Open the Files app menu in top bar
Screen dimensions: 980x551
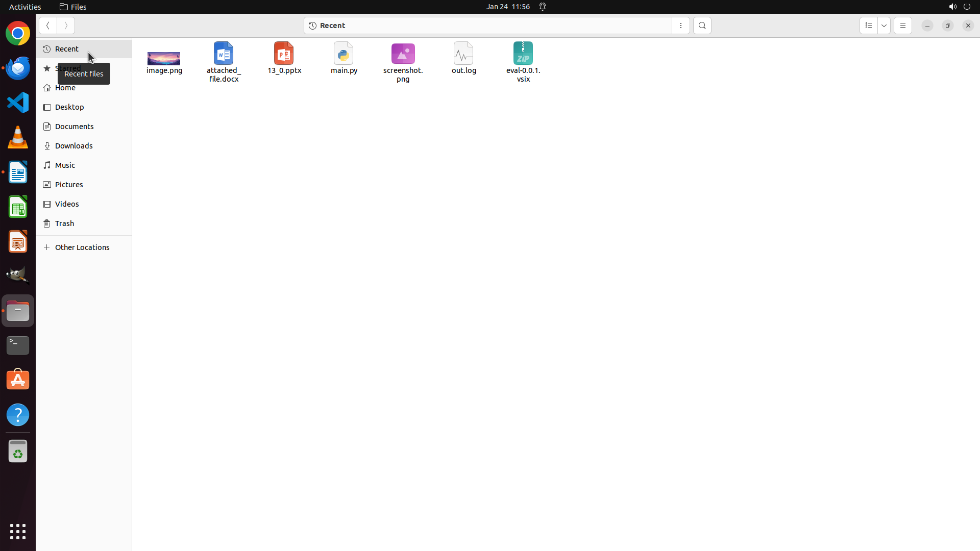click(x=73, y=7)
